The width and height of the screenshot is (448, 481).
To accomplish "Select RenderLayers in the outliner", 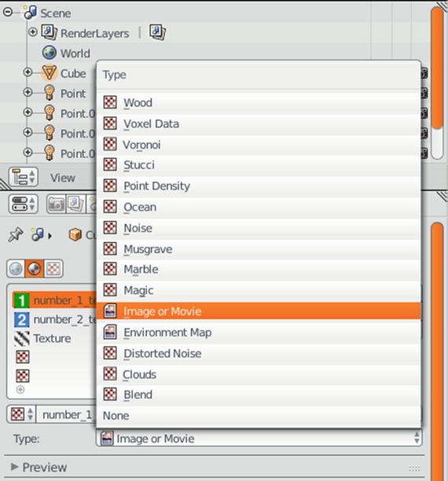I will (94, 34).
